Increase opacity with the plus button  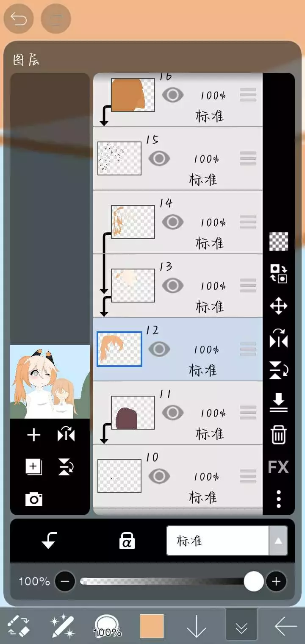[x=276, y=581]
